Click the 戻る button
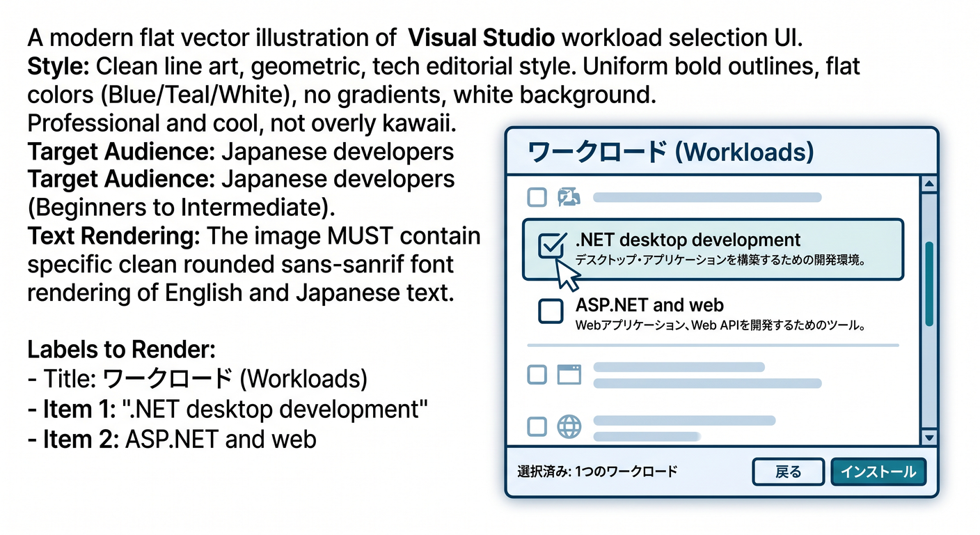Image resolution: width=980 pixels, height=535 pixels. (788, 472)
